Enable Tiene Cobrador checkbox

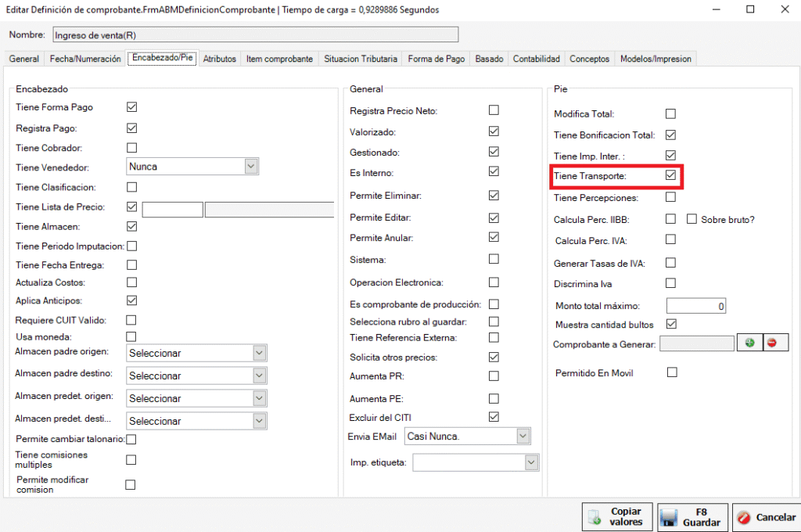[x=131, y=147]
